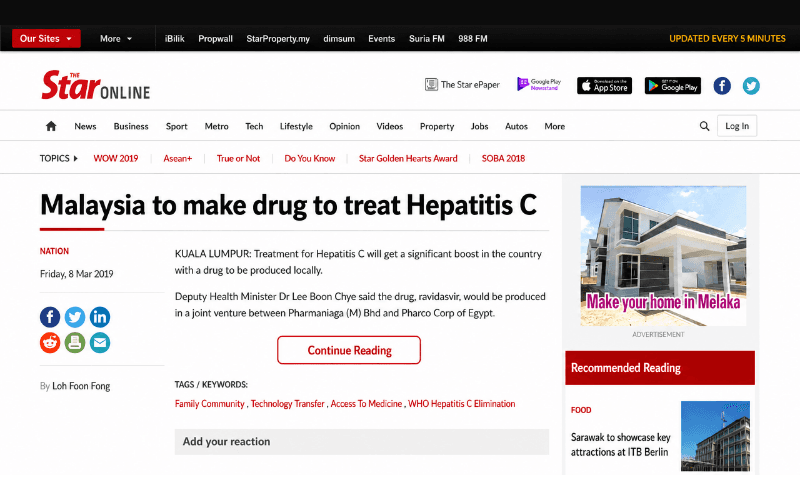
Task: Open the Lifestyle section
Action: [296, 126]
